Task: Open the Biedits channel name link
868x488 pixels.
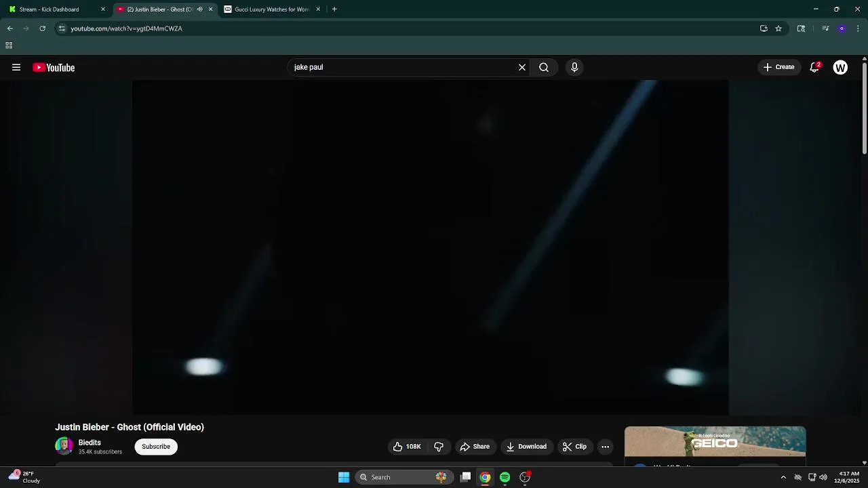Action: coord(90,443)
